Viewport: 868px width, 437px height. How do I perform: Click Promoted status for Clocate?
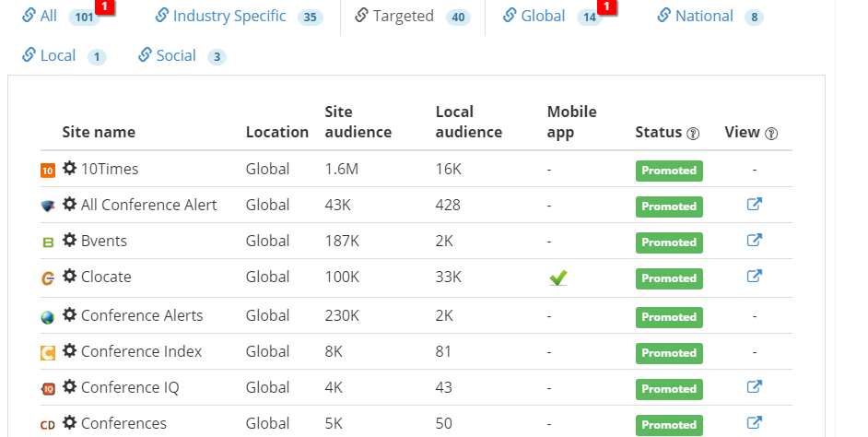pos(669,278)
